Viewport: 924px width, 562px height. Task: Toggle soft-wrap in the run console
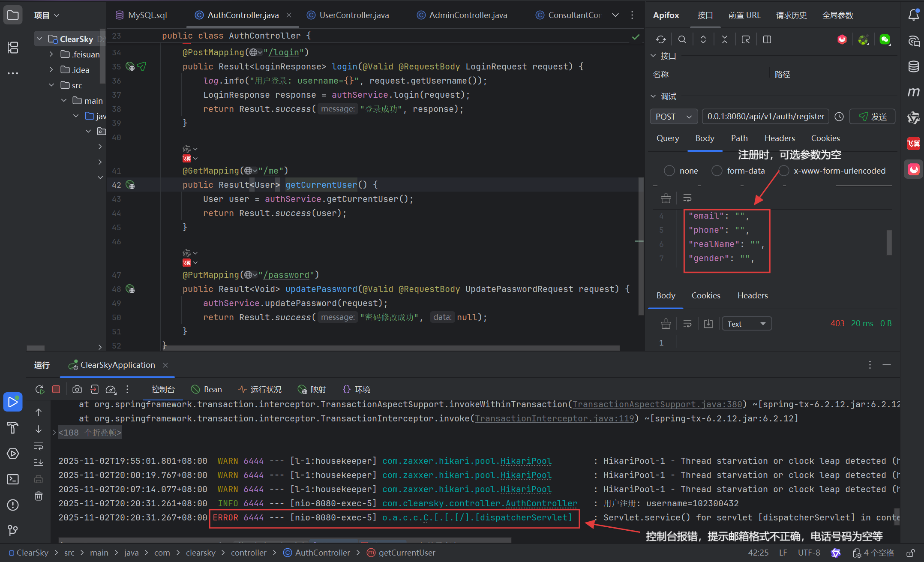pos(39,446)
